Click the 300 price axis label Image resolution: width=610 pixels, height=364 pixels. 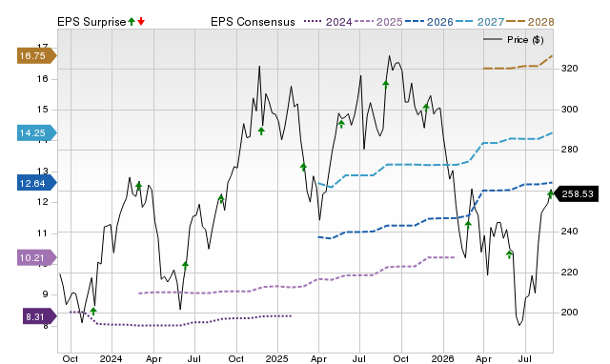tap(570, 110)
